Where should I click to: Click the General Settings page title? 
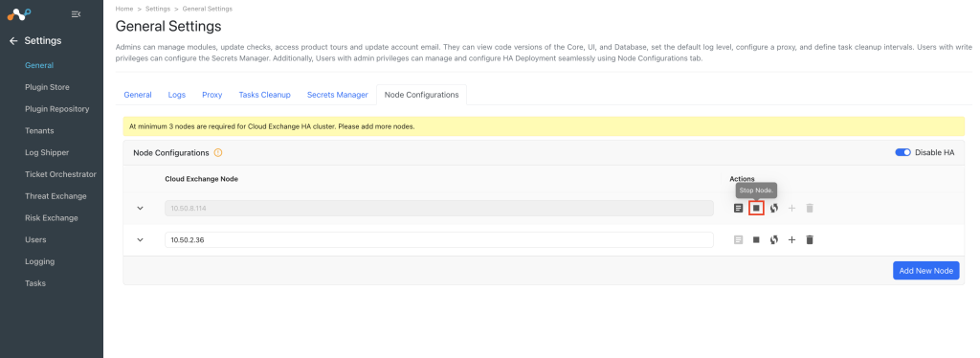168,26
